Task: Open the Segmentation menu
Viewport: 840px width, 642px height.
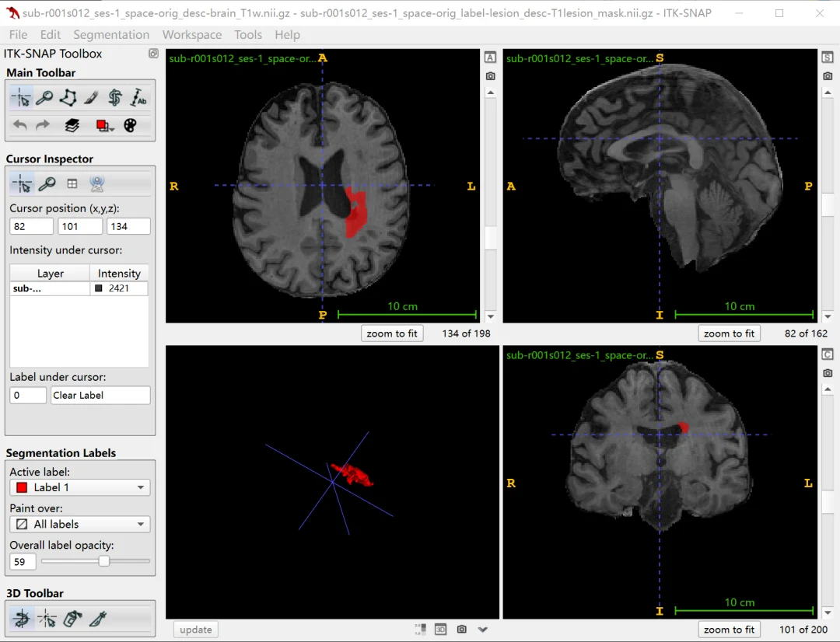Action: click(111, 35)
